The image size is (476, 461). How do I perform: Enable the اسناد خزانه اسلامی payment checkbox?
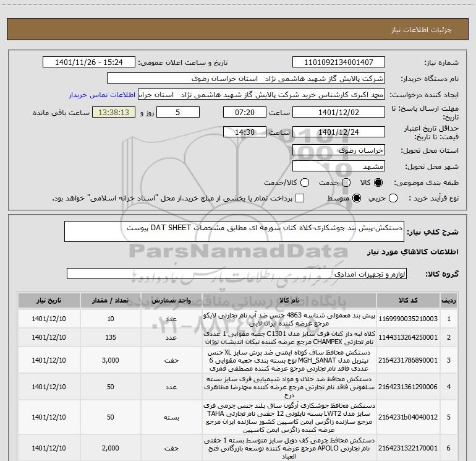[300, 199]
